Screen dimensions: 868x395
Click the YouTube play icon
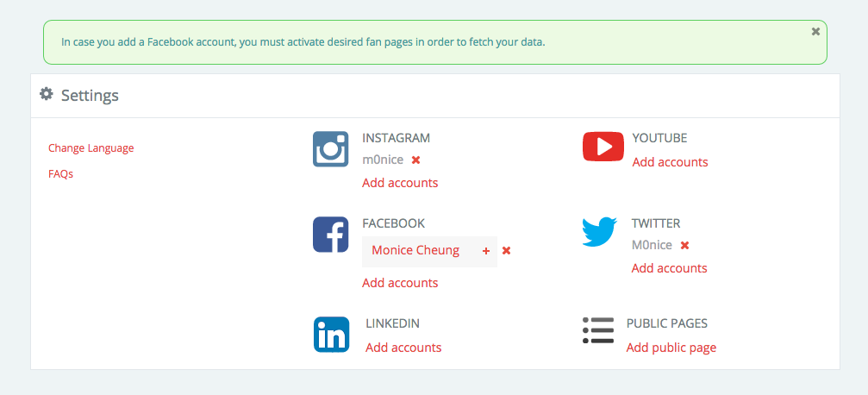(x=603, y=147)
